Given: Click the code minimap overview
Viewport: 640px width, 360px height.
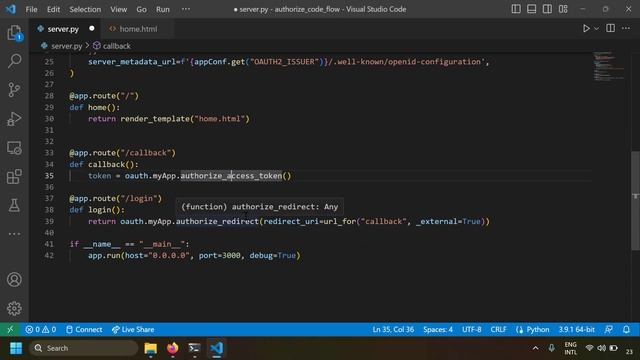Looking at the screenshot, I should (609, 66).
